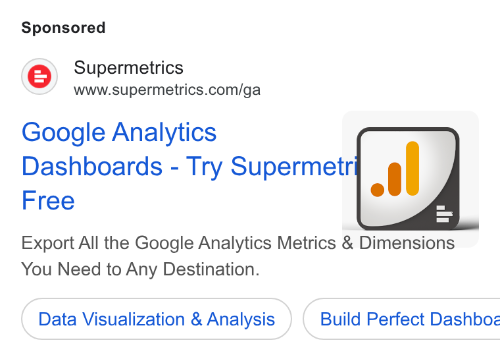
Task: Click the You Need to Any Destination text
Action: click(140, 269)
